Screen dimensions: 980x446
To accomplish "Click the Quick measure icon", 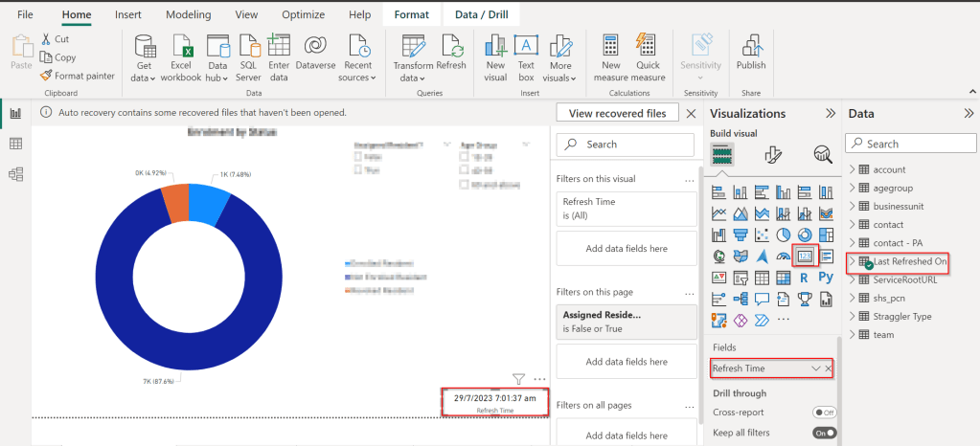I will point(647,46).
